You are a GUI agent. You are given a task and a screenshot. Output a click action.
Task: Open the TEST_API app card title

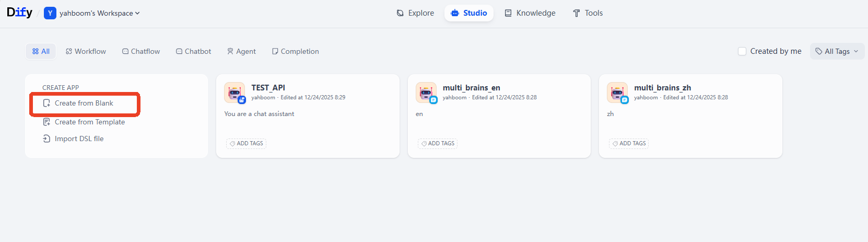pyautogui.click(x=268, y=88)
